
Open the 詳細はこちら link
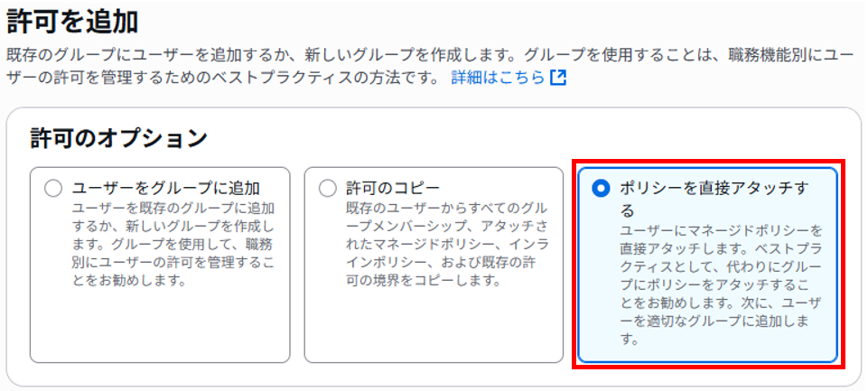point(498,77)
